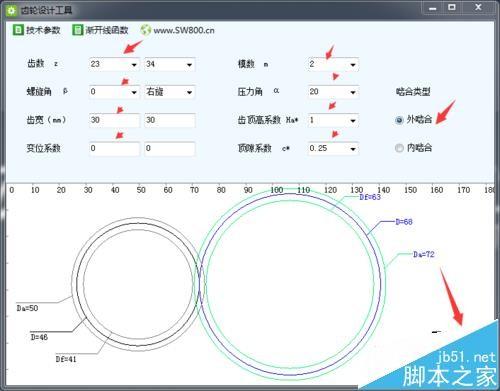Click the globe icon beside www.SW800.cn
The width and height of the screenshot is (500, 391).
point(146,30)
